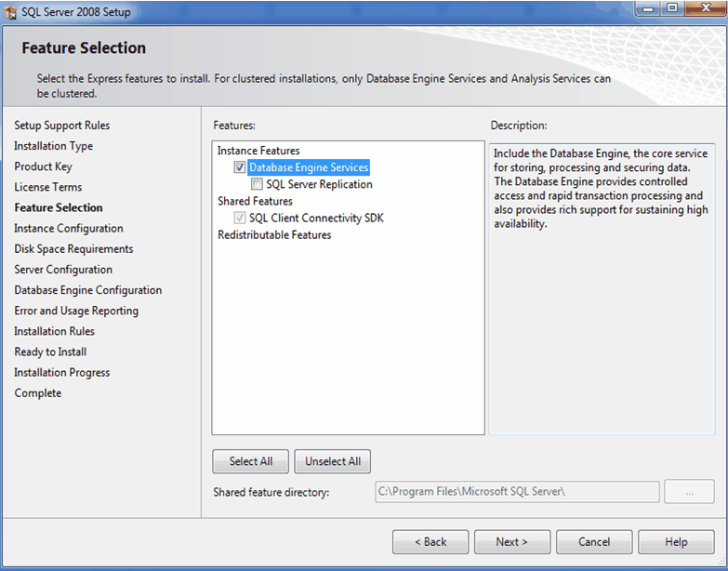Viewport: 728px width, 571px height.
Task: Click the Shared feature directory label
Action: (271, 492)
